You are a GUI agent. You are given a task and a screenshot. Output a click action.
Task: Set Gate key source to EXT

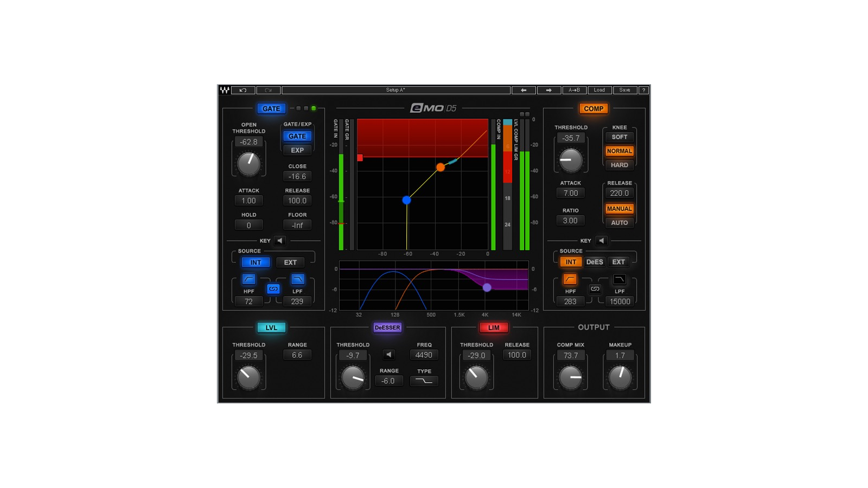(290, 262)
